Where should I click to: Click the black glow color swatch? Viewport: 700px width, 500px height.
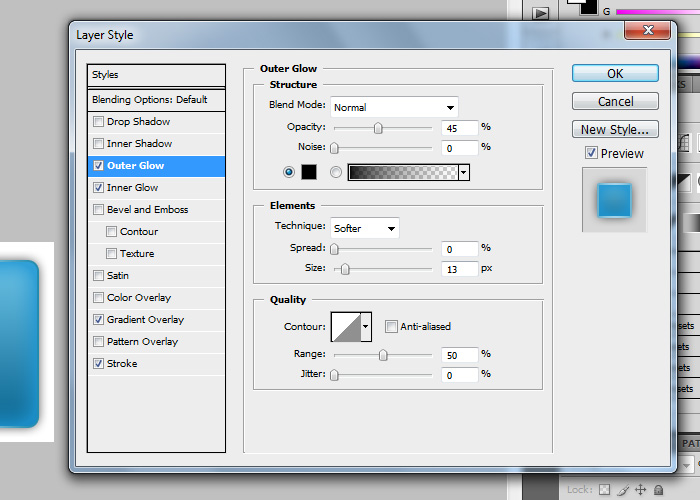coord(309,172)
